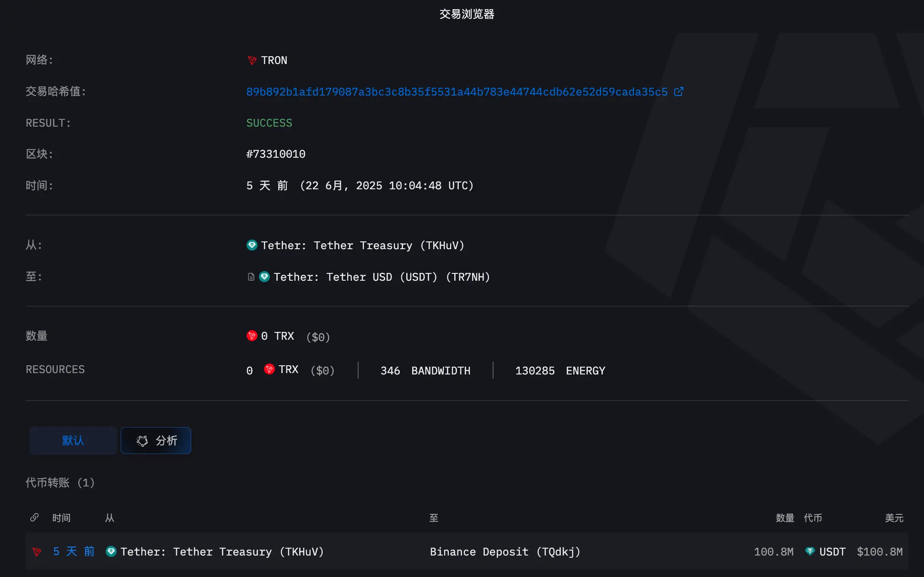The image size is (924, 577).
Task: Open external link icon beside the transaction hash
Action: point(678,91)
